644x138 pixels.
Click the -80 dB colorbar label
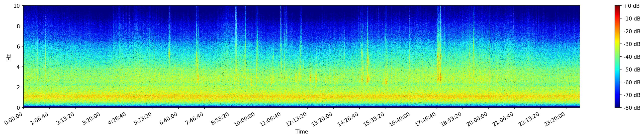[x=632, y=108]
